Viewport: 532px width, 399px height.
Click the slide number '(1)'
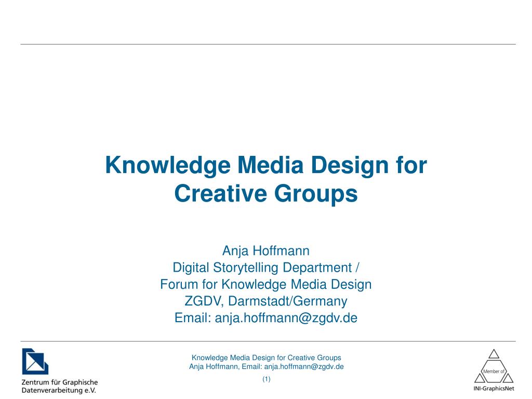267,379
